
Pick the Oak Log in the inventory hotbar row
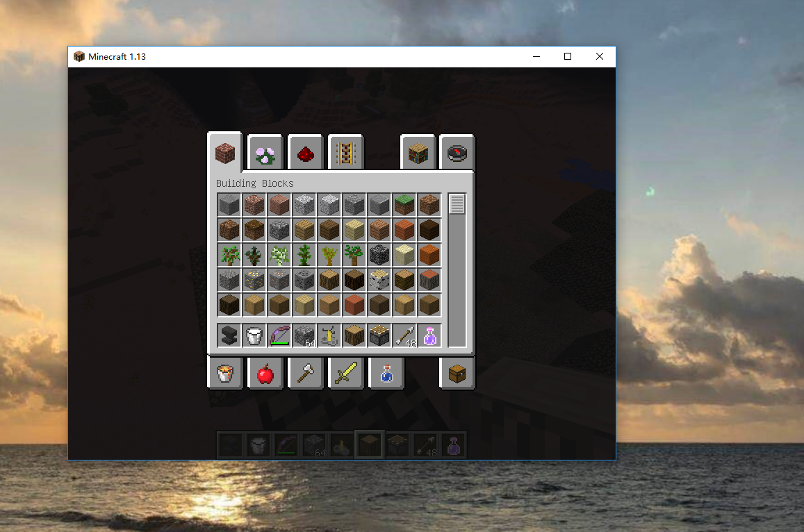click(354, 336)
